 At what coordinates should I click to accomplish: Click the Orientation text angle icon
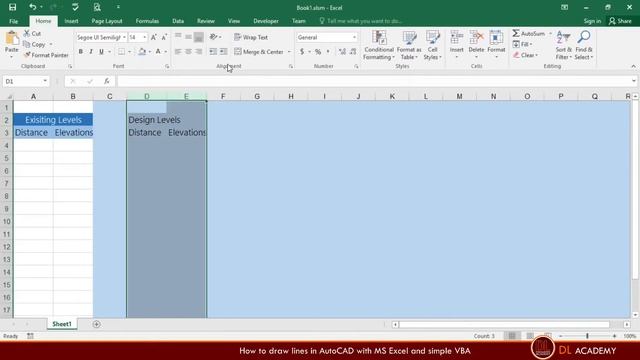point(213,37)
